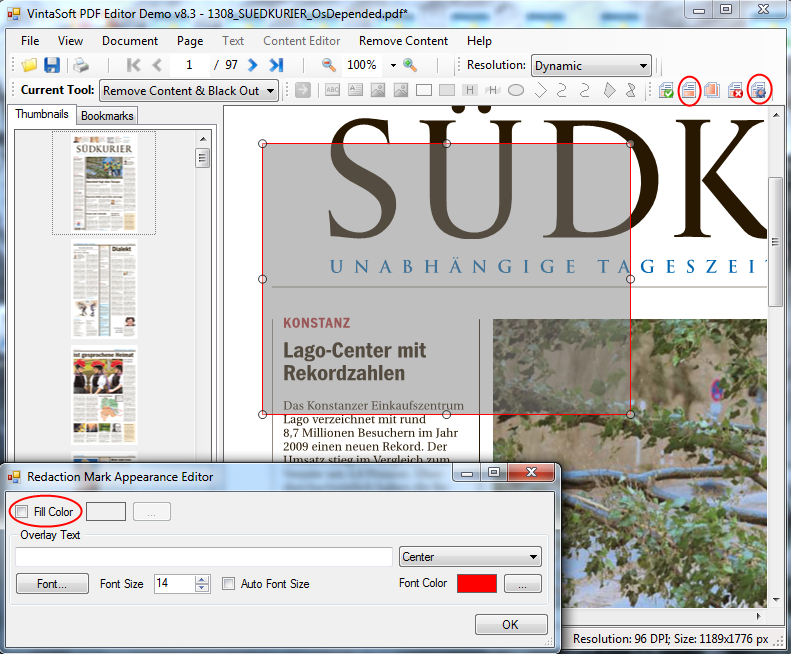Click the Font Size value field

175,584
